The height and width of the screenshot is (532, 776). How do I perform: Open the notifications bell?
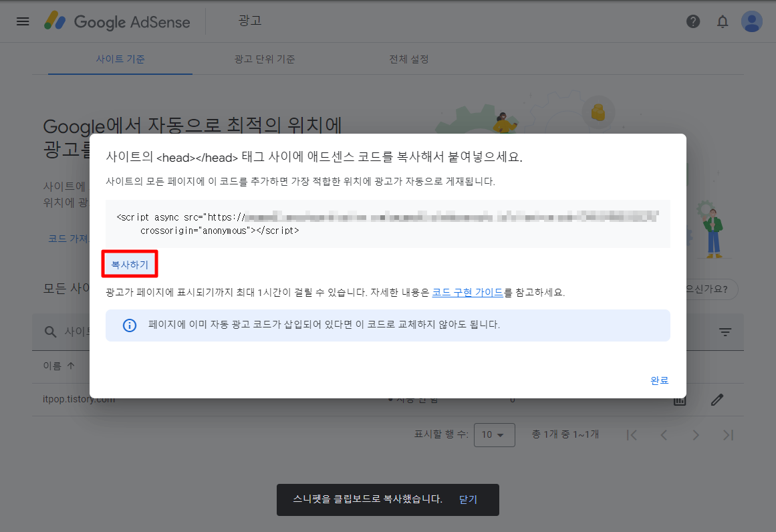[723, 22]
